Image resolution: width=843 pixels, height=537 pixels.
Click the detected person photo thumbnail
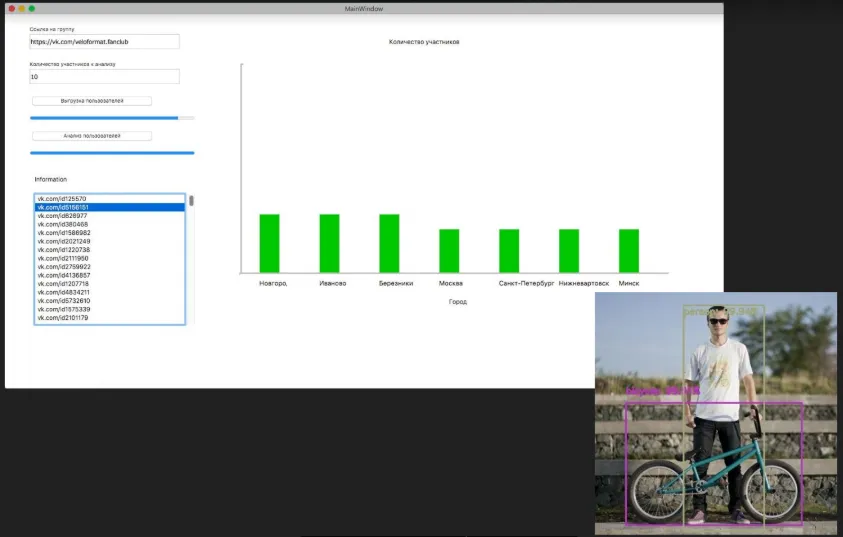(x=716, y=414)
